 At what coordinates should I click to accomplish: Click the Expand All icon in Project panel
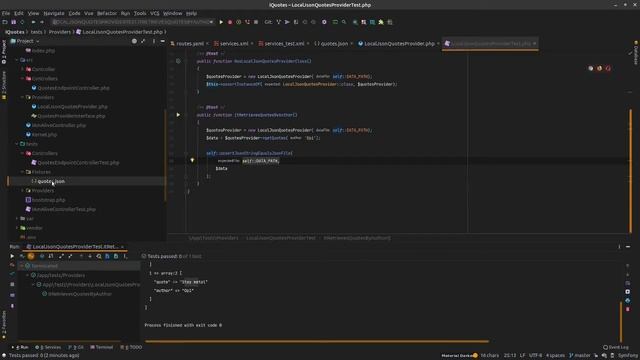(x=143, y=41)
